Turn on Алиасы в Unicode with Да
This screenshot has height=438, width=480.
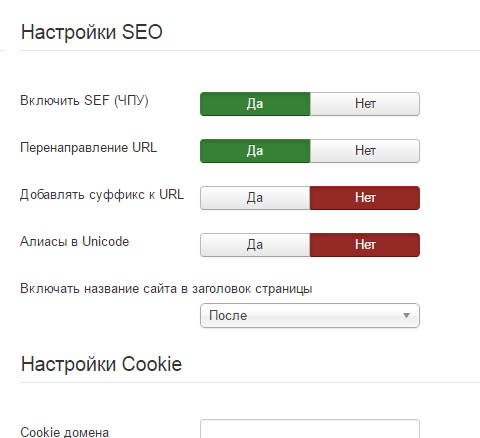click(255, 245)
